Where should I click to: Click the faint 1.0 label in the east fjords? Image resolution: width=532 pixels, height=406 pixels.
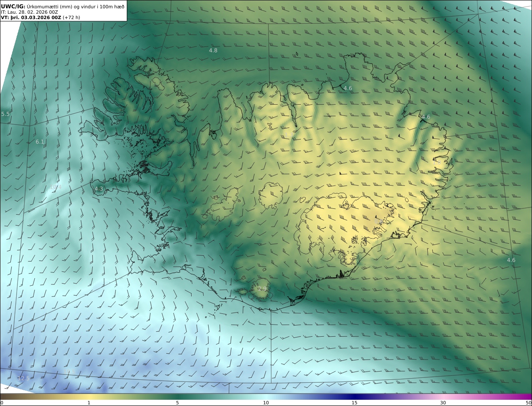(437, 162)
